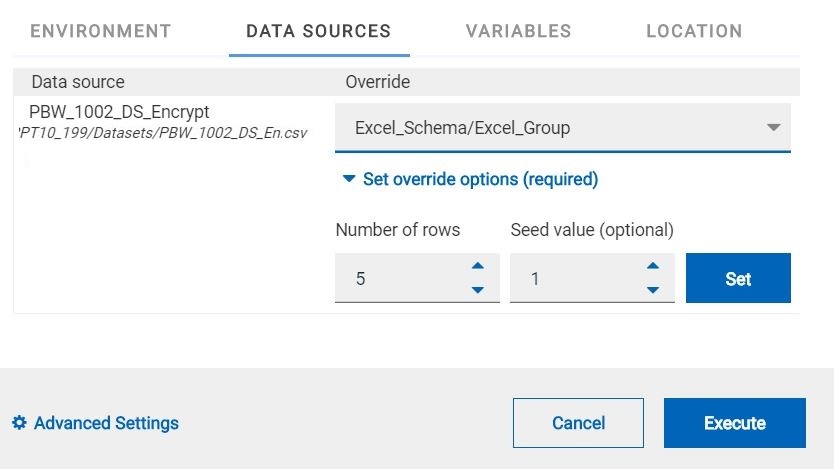Click the Execute button
The height and width of the screenshot is (469, 834).
pos(734,423)
